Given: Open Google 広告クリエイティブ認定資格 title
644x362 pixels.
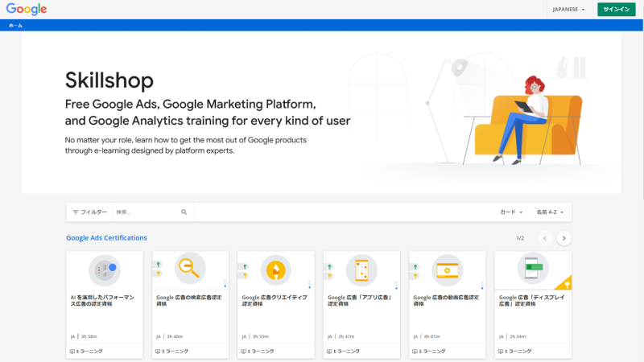Looking at the screenshot, I should (275, 300).
